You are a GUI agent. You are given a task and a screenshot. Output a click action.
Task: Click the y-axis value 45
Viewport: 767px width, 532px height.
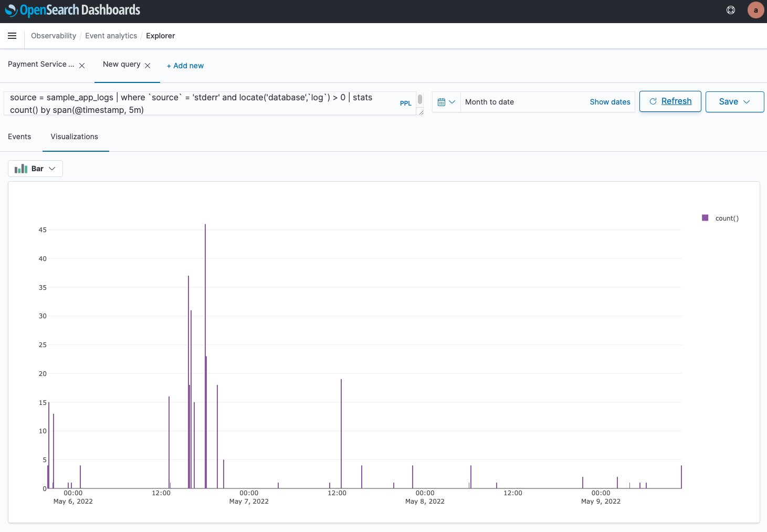(x=43, y=230)
